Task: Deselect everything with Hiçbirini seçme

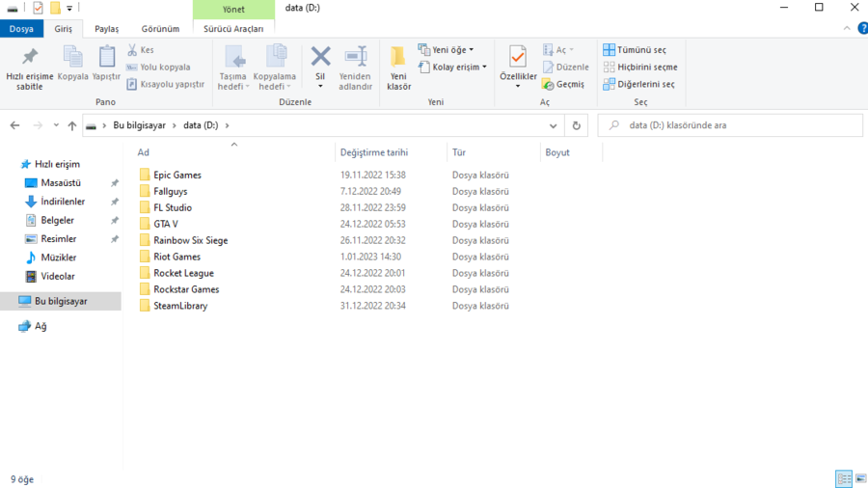Action: pos(640,67)
